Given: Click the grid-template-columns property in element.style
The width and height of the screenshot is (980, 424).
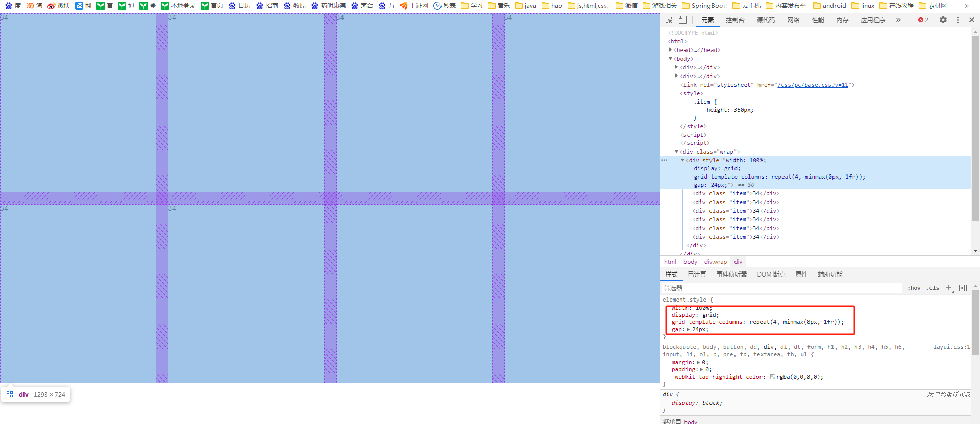Looking at the screenshot, I should (x=707, y=322).
